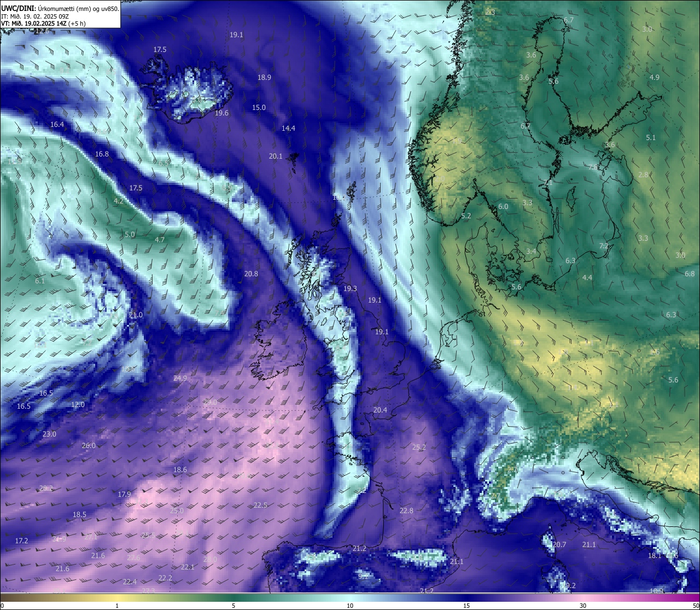
Task: Click the 4.2 value on the map
Action: point(118,201)
